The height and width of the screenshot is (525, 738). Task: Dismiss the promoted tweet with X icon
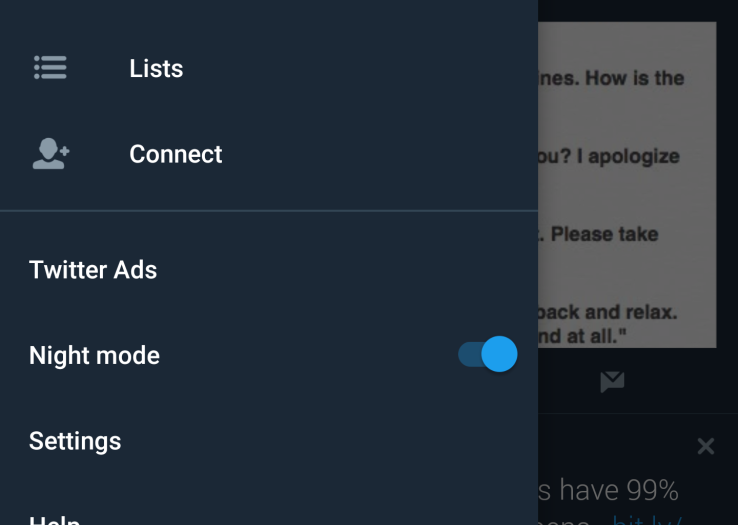pyautogui.click(x=706, y=446)
